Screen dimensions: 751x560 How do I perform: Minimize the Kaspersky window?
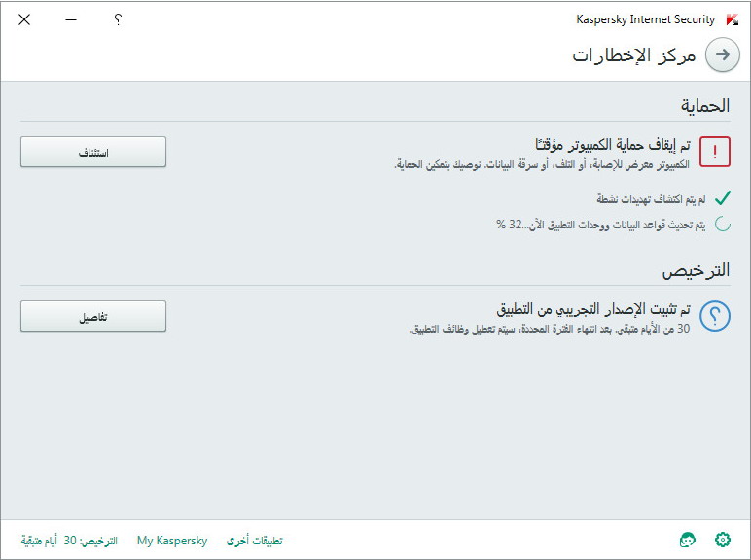tap(71, 19)
